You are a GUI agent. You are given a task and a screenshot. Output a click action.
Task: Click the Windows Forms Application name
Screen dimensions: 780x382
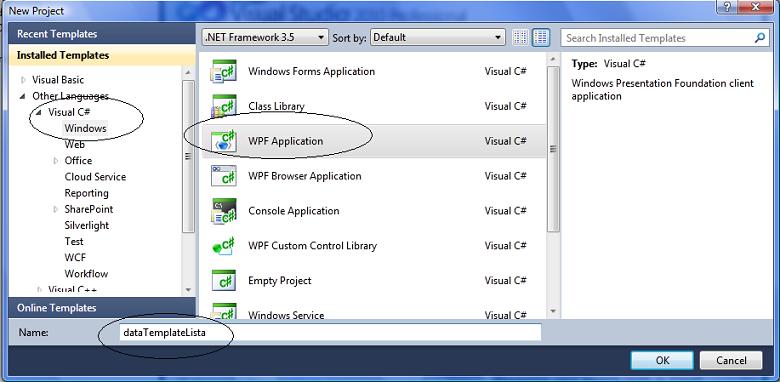click(311, 71)
